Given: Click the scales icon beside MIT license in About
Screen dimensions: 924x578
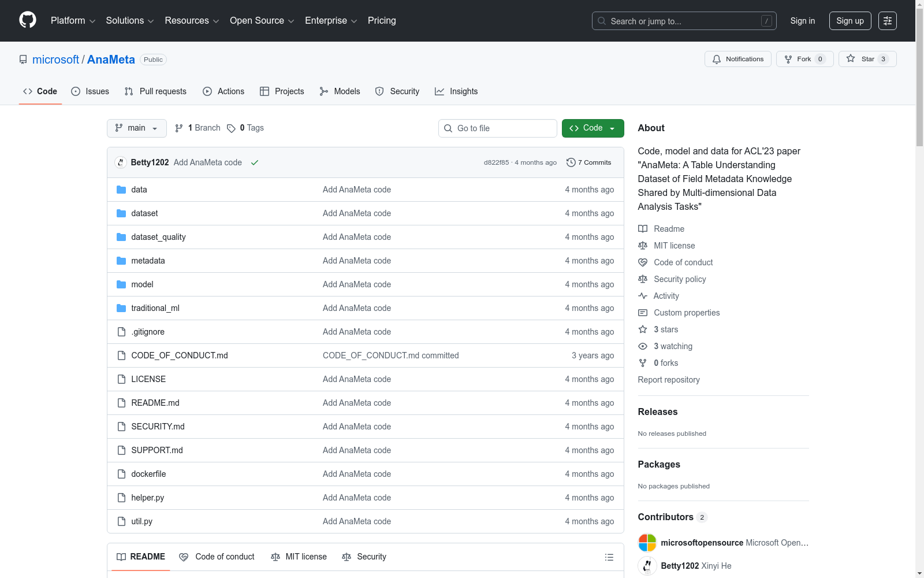Looking at the screenshot, I should [x=643, y=246].
